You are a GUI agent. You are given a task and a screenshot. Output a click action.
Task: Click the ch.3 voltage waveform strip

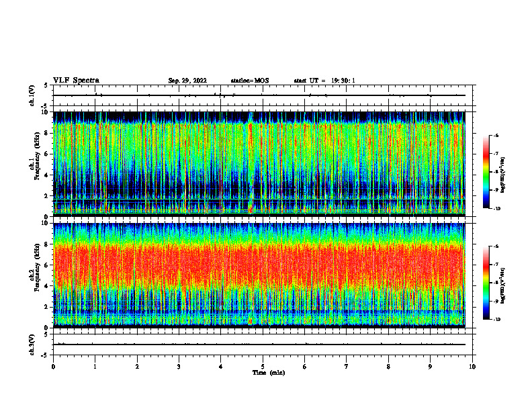point(263,345)
